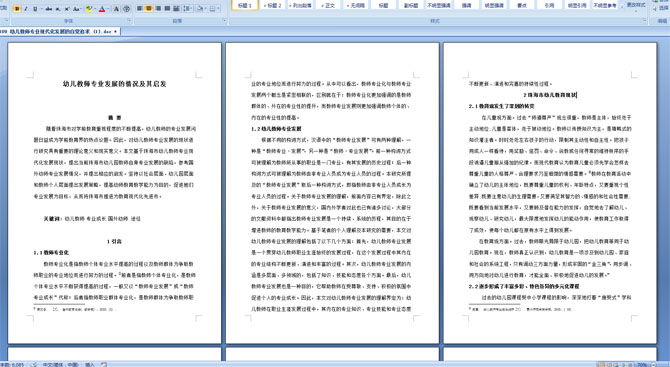Apply subscript formatting
The width and height of the screenshot is (670, 367).
point(58,9)
